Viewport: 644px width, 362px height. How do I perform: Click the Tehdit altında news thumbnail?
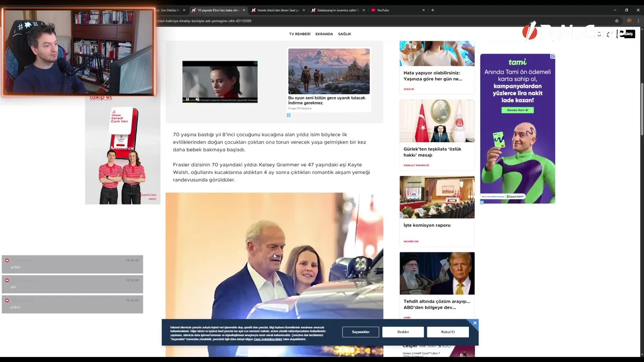tap(437, 273)
